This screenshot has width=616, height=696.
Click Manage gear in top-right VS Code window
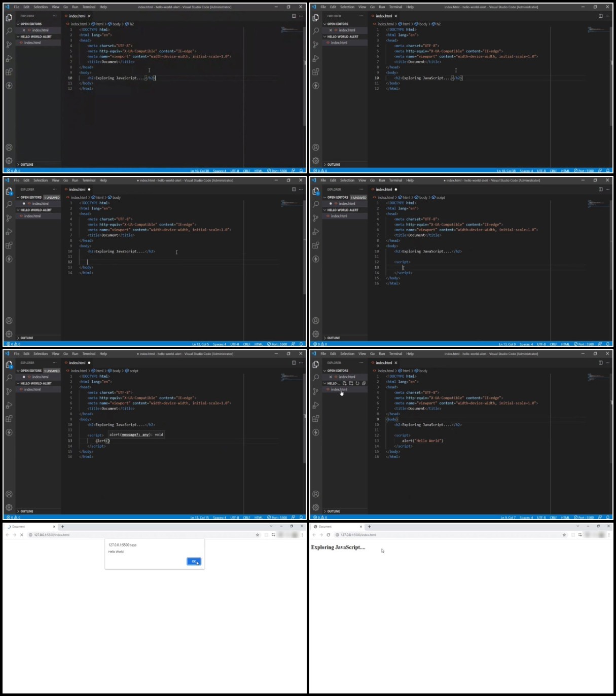click(315, 161)
